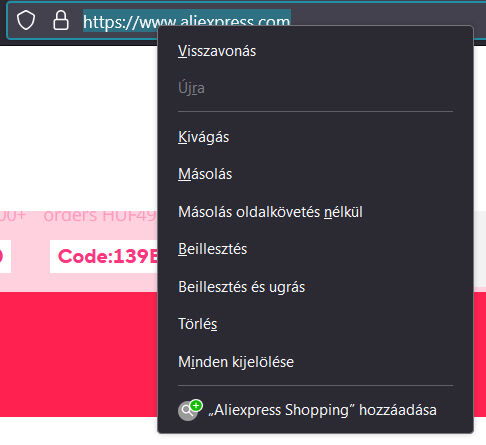Choose Minden kijelölése option
Viewport: 486px width, 445px height.
pos(315,362)
